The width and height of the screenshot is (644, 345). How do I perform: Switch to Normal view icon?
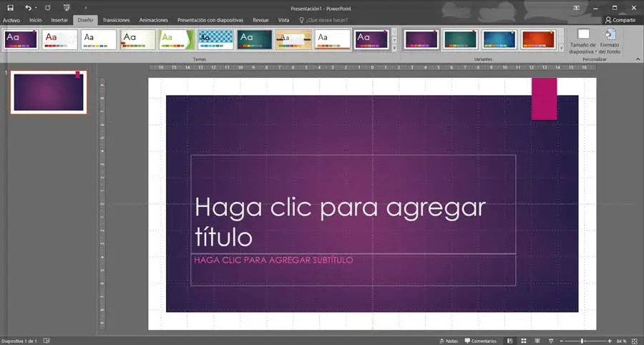pyautogui.click(x=509, y=341)
